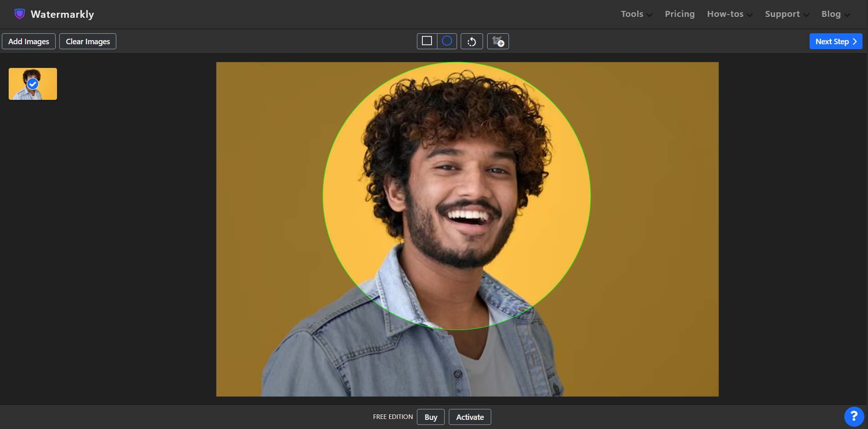The height and width of the screenshot is (429, 868).
Task: Click the rotate/reset crop icon
Action: [x=472, y=41]
